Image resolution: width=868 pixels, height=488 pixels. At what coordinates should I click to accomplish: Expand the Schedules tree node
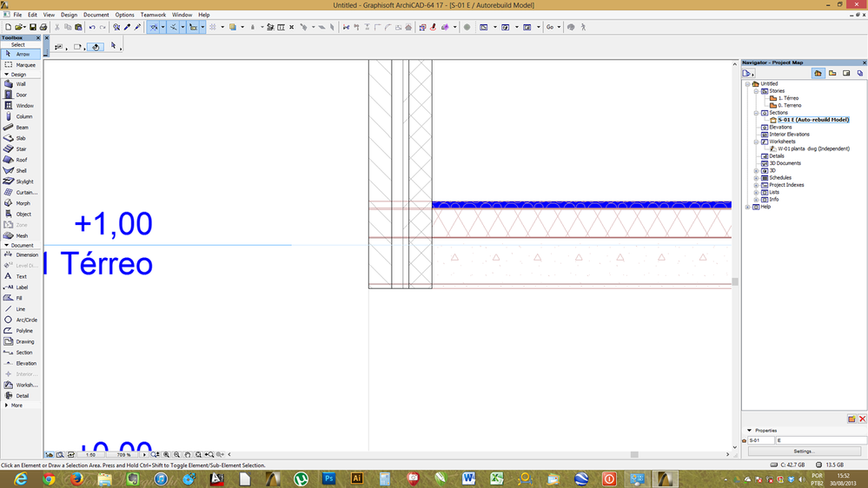point(756,178)
